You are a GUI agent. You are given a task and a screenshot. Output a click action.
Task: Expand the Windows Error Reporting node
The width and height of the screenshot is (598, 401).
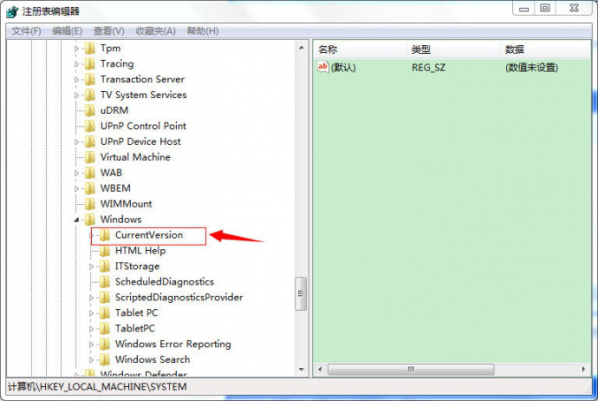[x=91, y=345]
